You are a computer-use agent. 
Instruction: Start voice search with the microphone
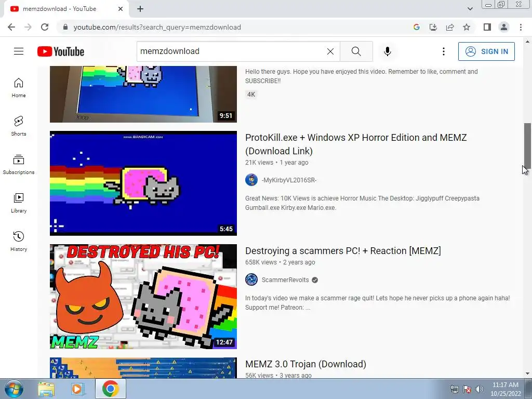388,51
